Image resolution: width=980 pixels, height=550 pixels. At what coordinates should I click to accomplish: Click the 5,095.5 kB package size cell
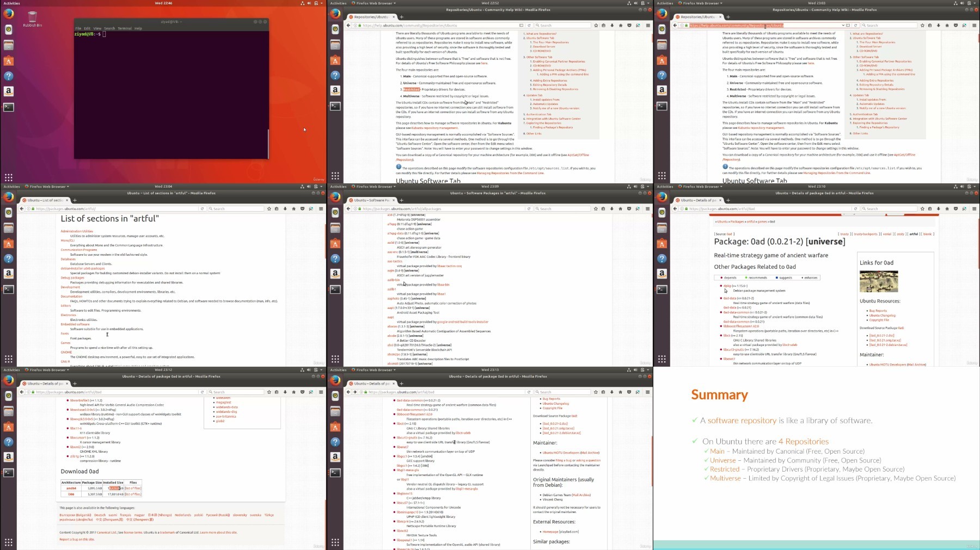(92, 488)
